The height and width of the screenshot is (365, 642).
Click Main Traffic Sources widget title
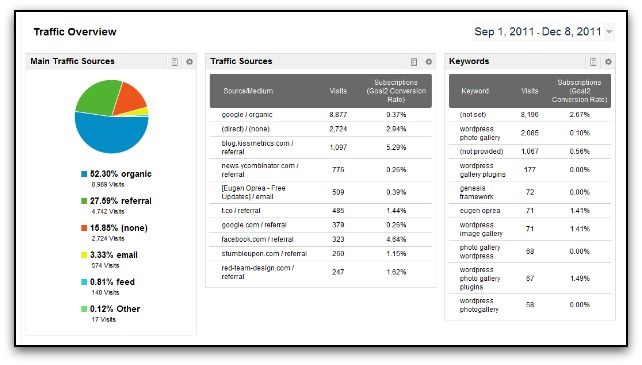click(72, 61)
